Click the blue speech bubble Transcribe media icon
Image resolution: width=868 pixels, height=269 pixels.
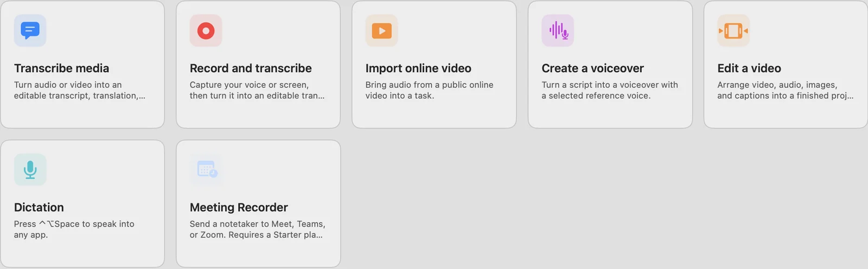30,31
